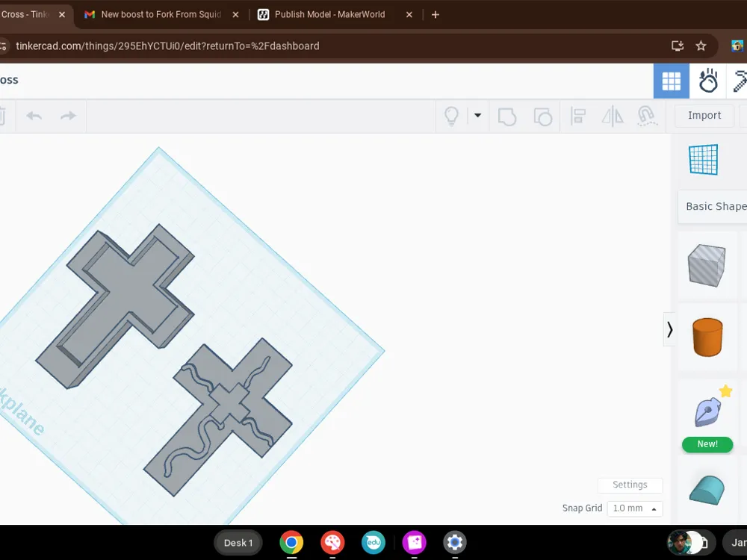Select the Mirror/Flip tool
The width and height of the screenshot is (747, 560).
pyautogui.click(x=612, y=116)
